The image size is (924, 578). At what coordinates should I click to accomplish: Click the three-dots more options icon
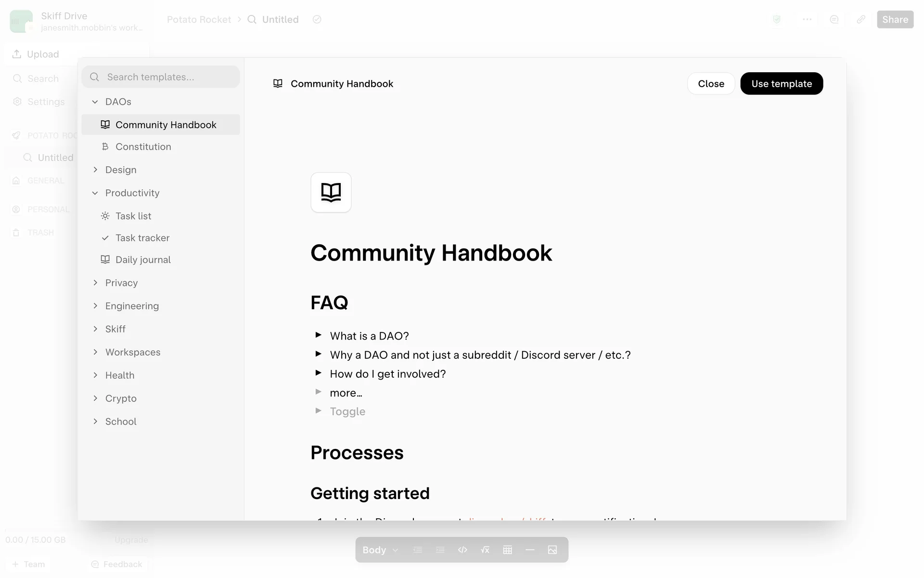[x=807, y=19]
